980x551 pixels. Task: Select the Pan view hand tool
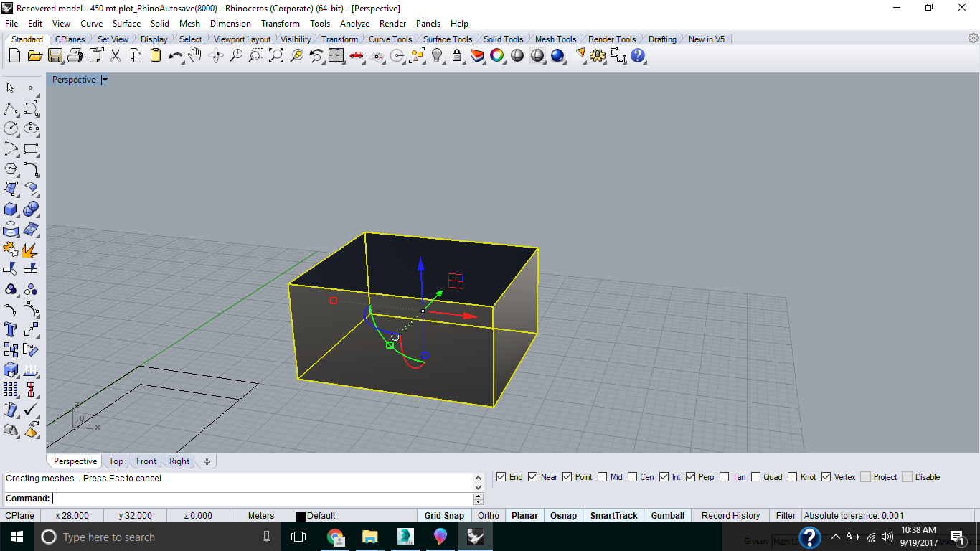click(195, 55)
